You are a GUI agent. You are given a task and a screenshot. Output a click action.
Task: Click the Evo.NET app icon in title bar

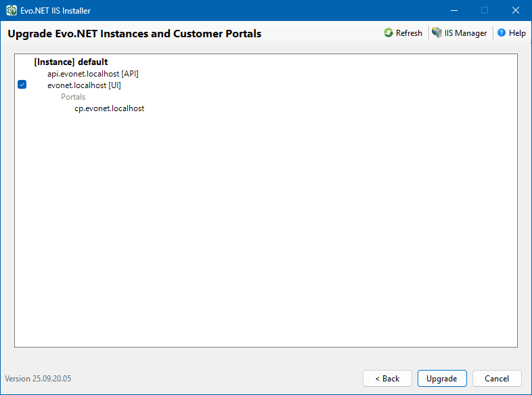coord(12,10)
